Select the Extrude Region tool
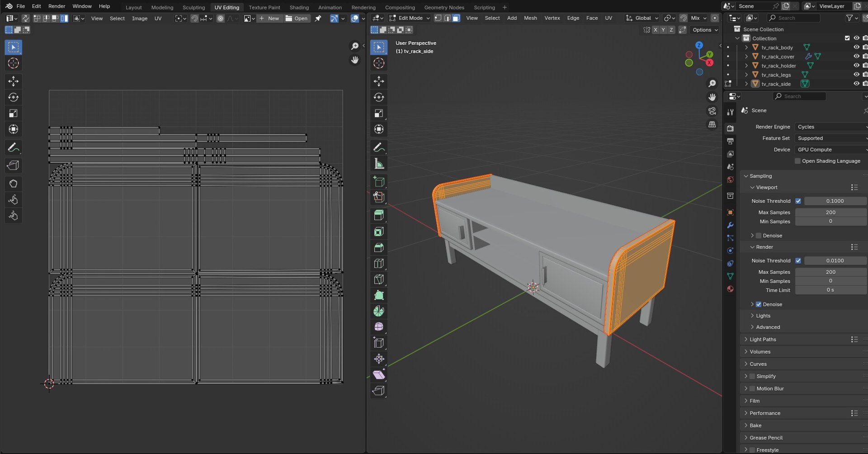 click(379, 215)
